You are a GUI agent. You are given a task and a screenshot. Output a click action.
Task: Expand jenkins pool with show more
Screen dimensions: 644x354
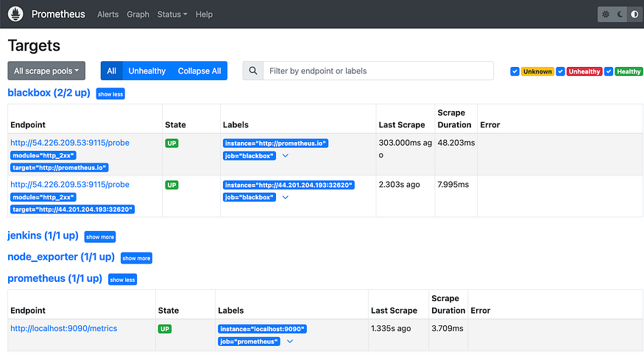click(100, 237)
